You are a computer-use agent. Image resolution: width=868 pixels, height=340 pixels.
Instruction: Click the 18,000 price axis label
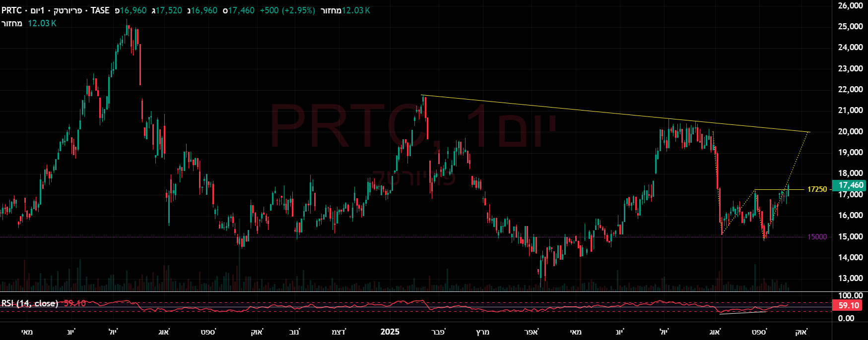pos(851,173)
